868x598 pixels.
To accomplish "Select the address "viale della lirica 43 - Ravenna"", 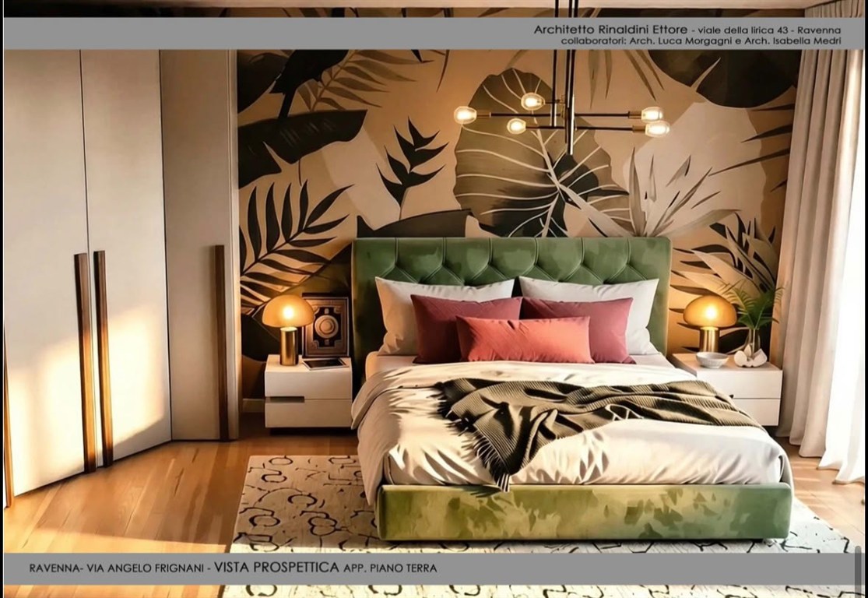I will click(769, 30).
